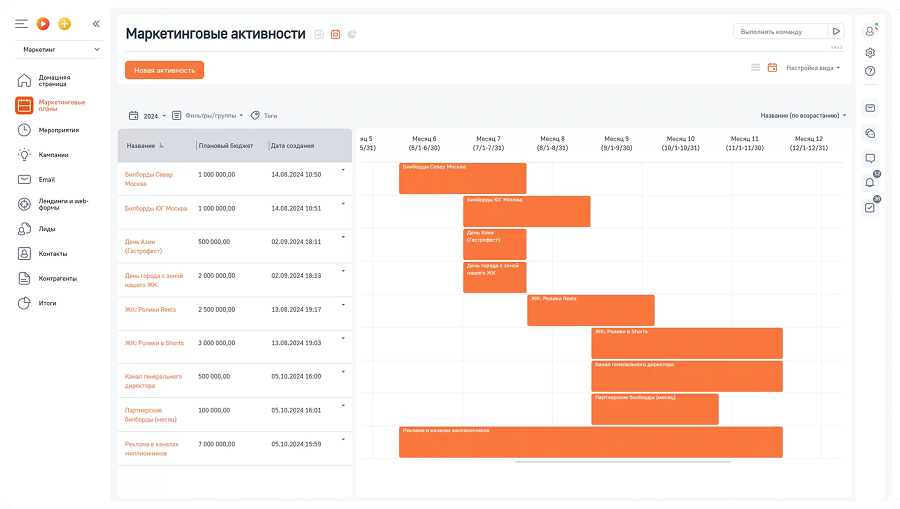Click the Выполнить команду input field
Image resolution: width=900 pixels, height=509 pixels.
(781, 31)
